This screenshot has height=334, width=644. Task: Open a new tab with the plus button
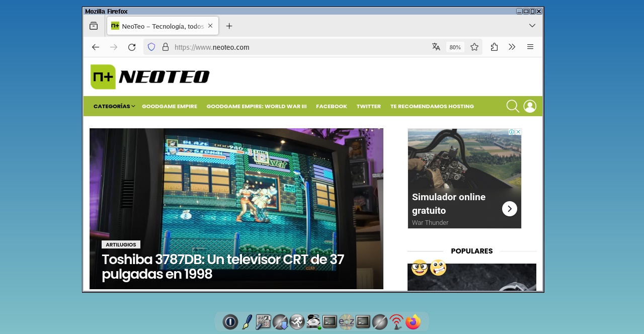pyautogui.click(x=229, y=26)
